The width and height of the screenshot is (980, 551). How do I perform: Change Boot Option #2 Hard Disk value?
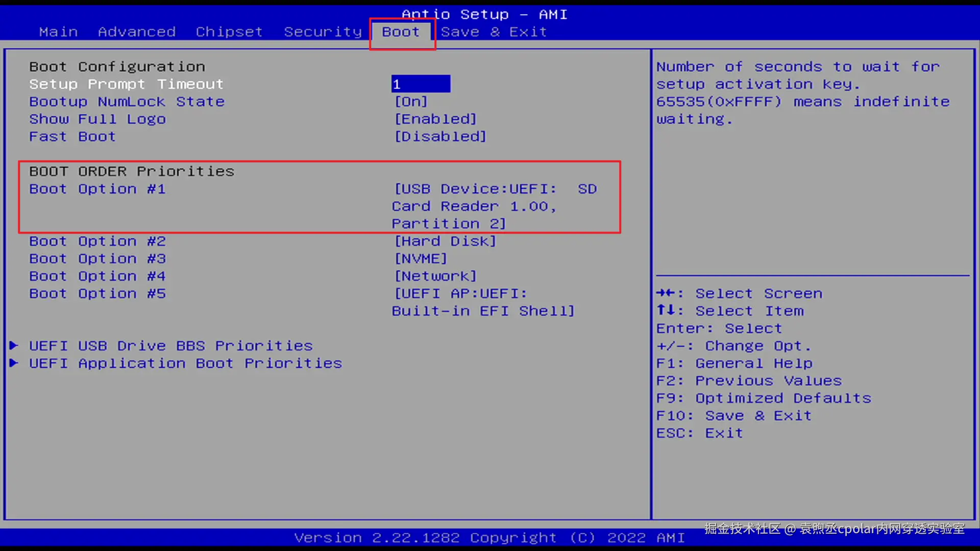(x=445, y=241)
